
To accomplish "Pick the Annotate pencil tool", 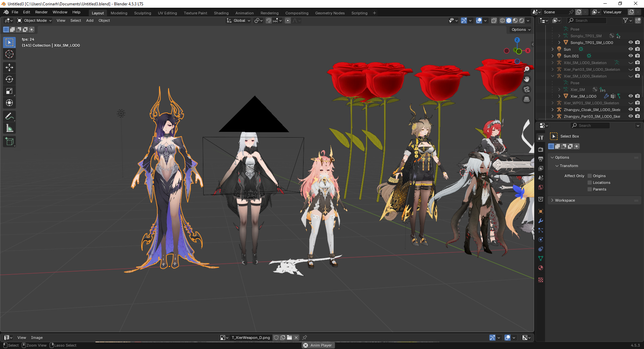I will click(x=9, y=116).
